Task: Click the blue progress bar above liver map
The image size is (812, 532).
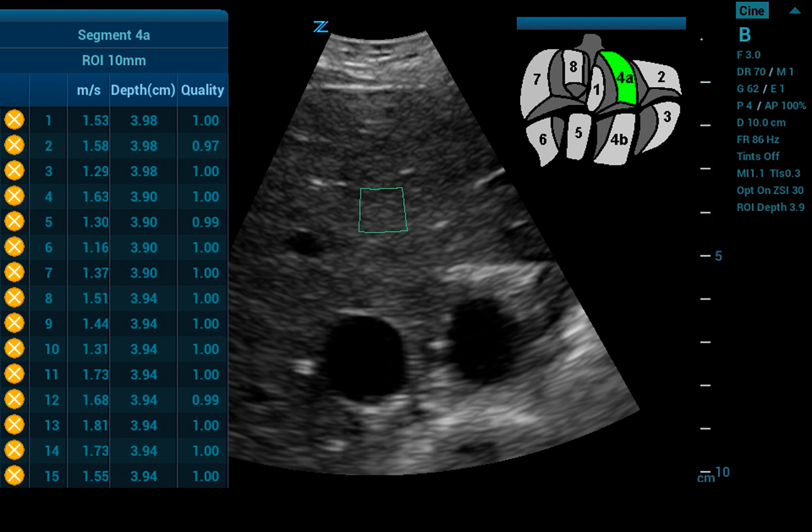Action: pos(601,23)
